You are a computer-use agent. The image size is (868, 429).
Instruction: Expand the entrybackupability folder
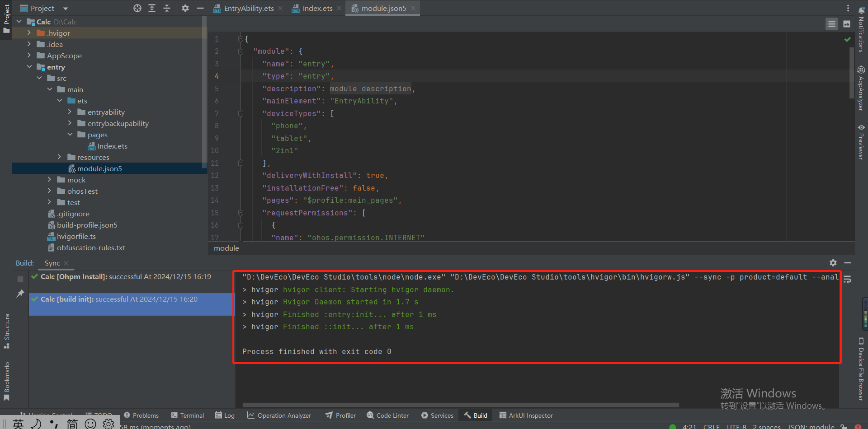tap(70, 123)
